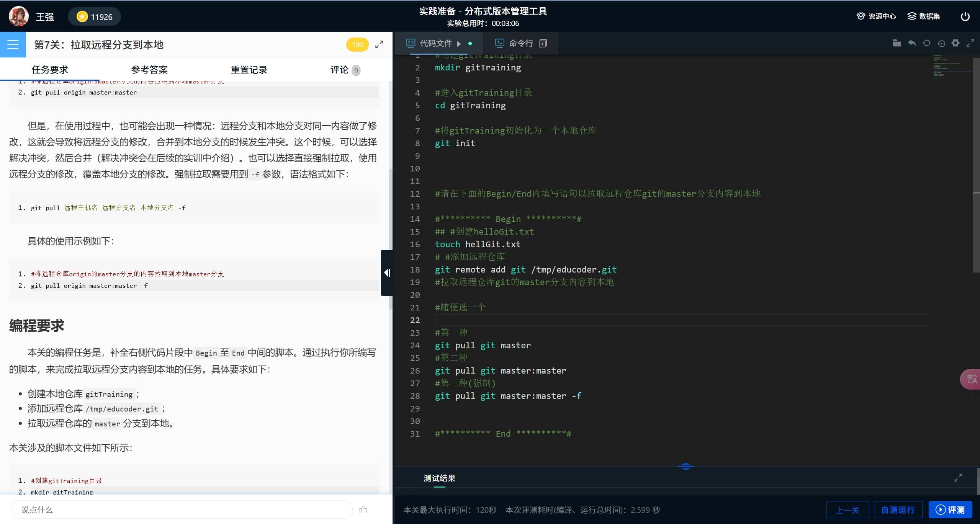The image size is (980, 524).
Task: Switch to the 任务要求 tab
Action: 50,70
